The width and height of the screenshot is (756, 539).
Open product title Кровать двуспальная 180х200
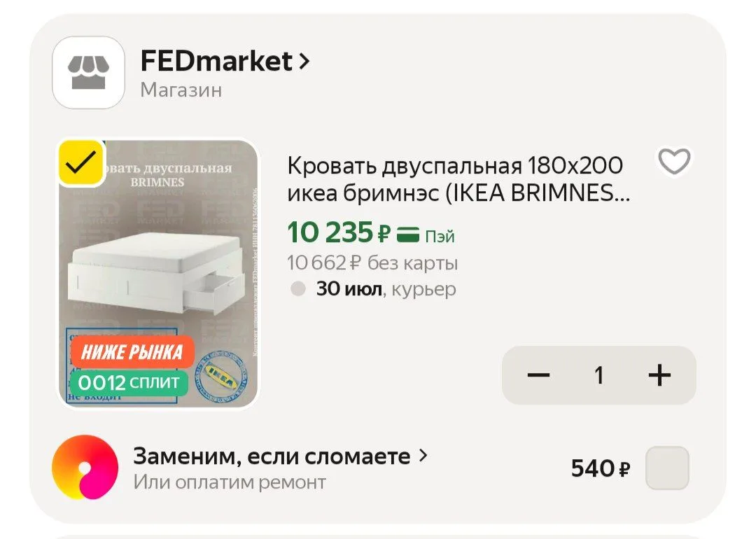[x=458, y=179]
